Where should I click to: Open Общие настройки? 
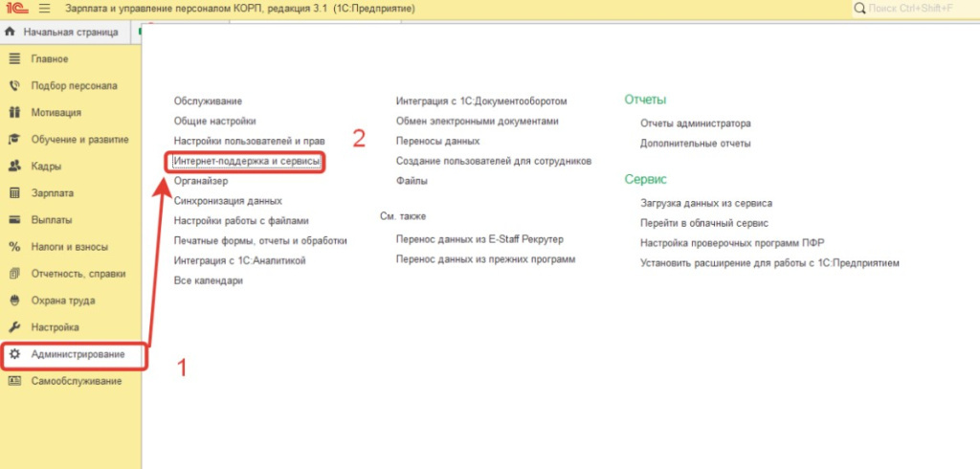pos(215,121)
